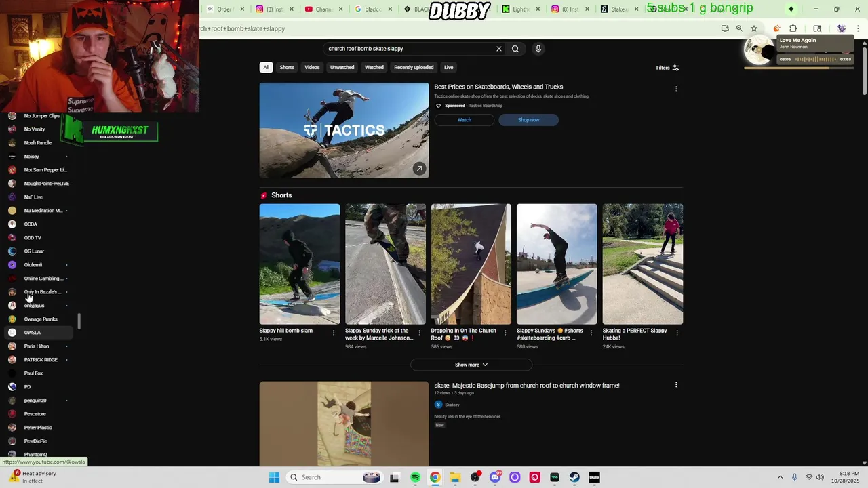Select the Shorts filter chip
The height and width of the screenshot is (488, 868).
287,67
